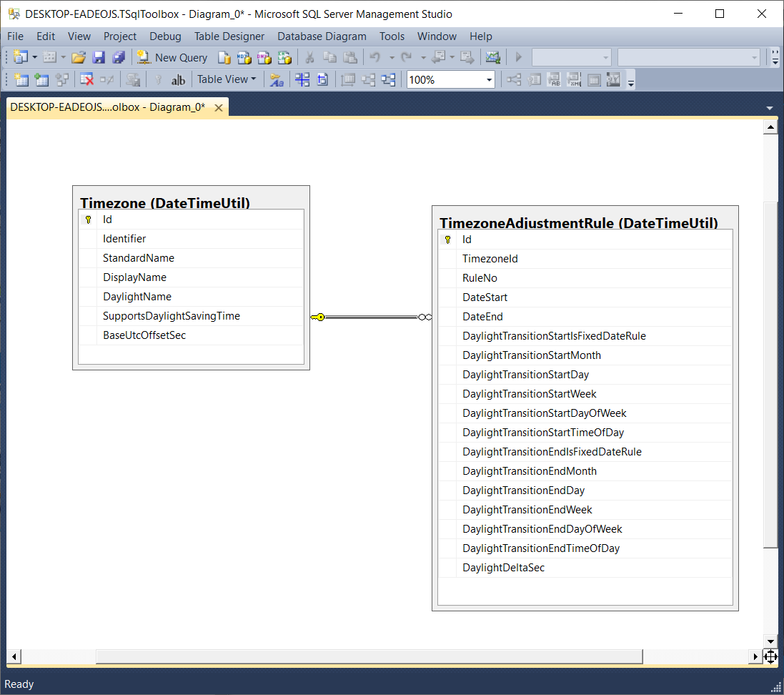Screen dimensions: 784x695
Task: Insert a new text annotation
Action: pos(178,79)
